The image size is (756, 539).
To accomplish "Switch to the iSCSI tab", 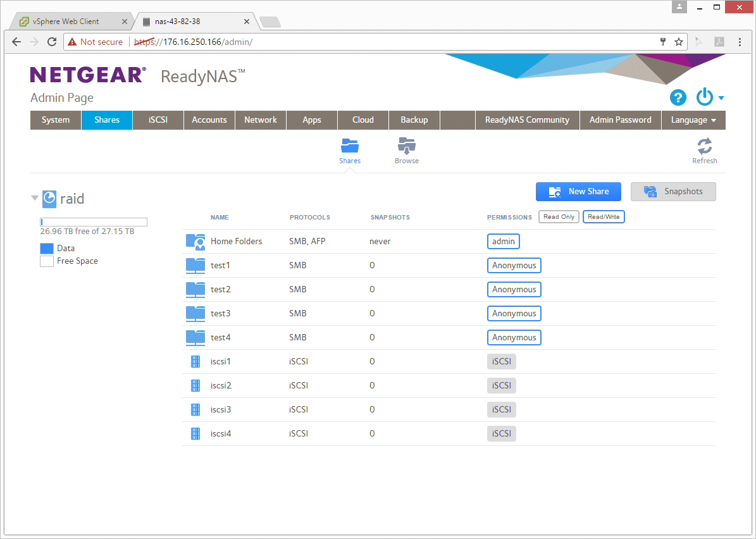I will click(x=158, y=120).
